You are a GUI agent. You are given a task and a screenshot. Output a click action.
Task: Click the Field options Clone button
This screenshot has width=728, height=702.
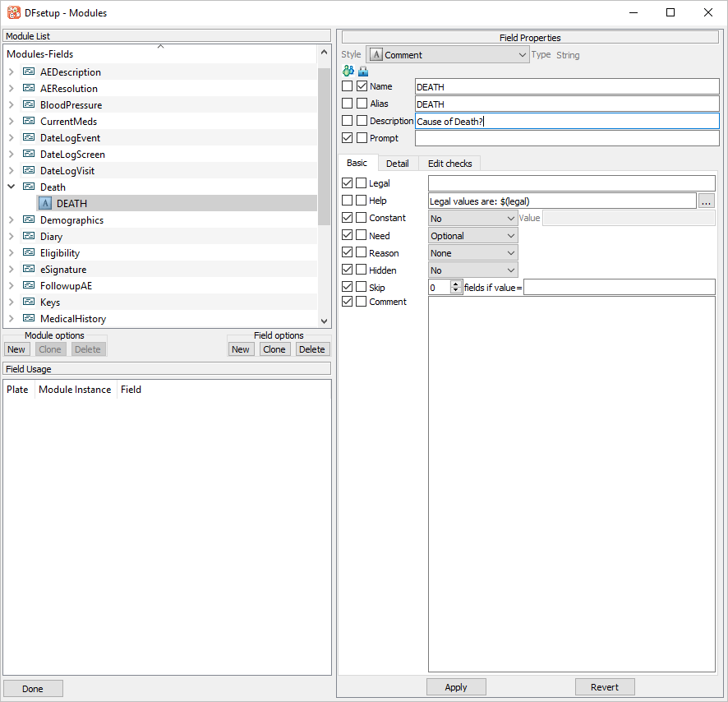274,349
